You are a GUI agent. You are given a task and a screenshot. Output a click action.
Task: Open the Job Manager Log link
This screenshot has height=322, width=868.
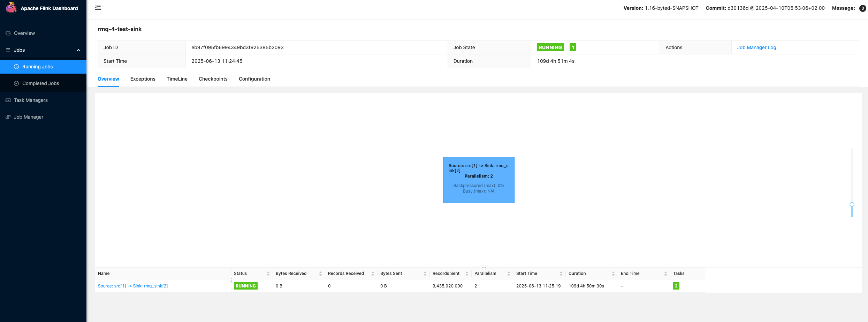[x=756, y=47]
